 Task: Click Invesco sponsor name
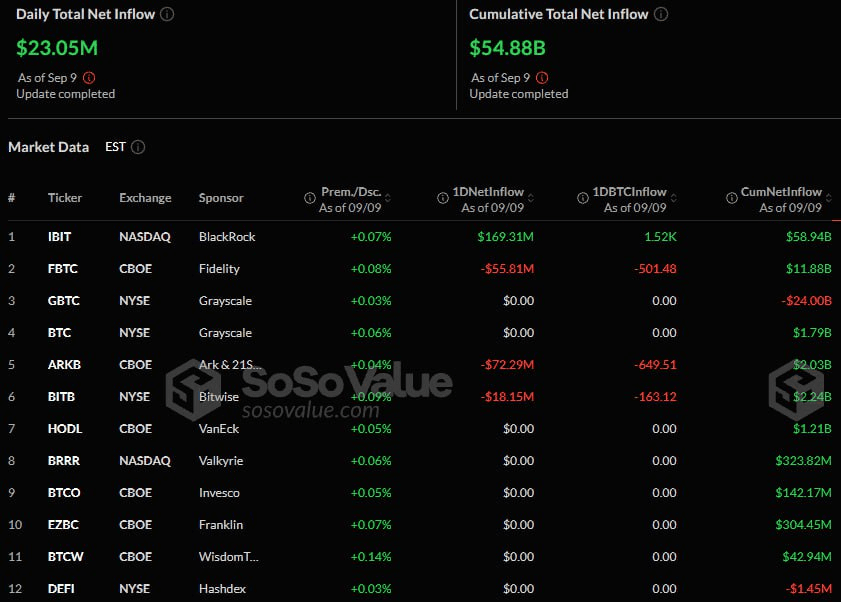pyautogui.click(x=219, y=493)
